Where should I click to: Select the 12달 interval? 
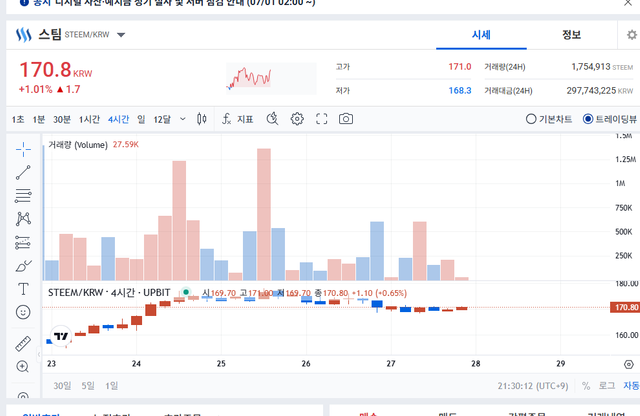click(162, 119)
